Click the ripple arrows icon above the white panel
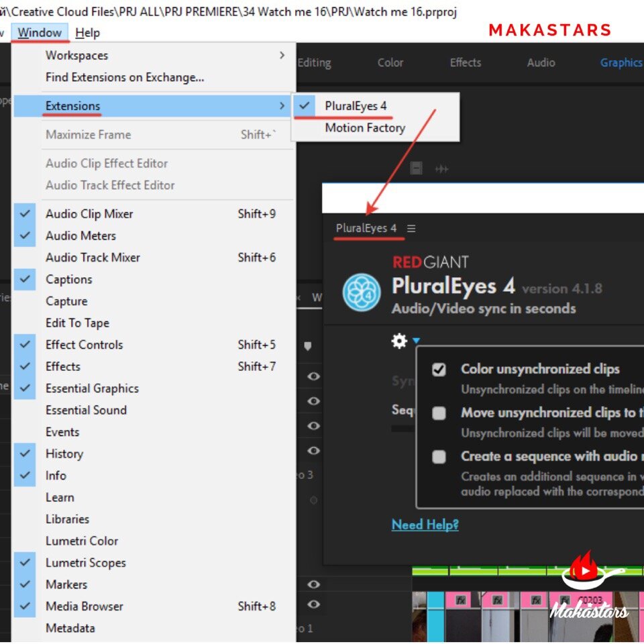Image resolution: width=644 pixels, height=644 pixels. pyautogui.click(x=441, y=169)
